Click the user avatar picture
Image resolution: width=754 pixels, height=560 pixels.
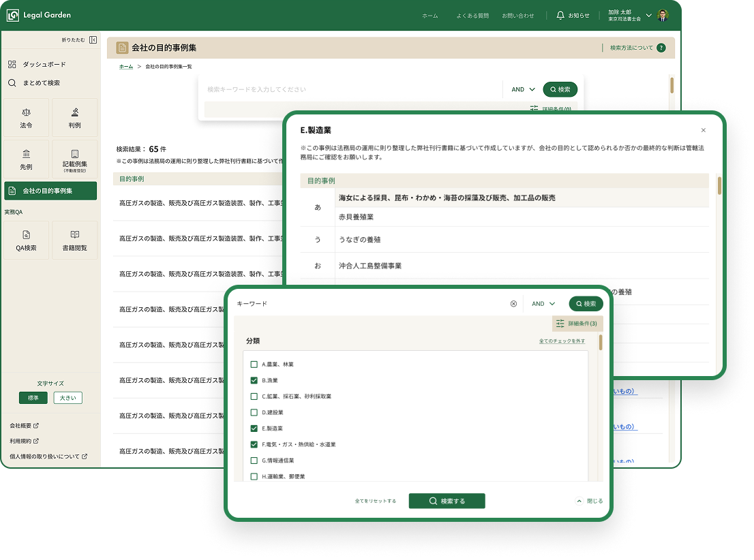(x=663, y=16)
